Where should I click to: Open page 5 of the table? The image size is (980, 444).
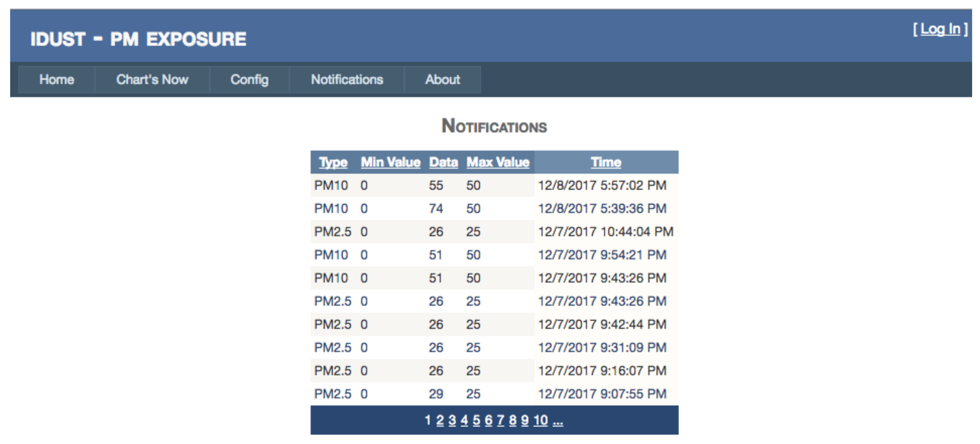tap(476, 420)
